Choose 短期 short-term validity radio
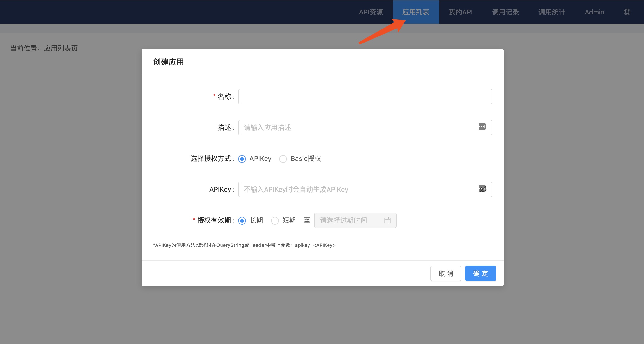The width and height of the screenshot is (644, 344). pyautogui.click(x=275, y=221)
